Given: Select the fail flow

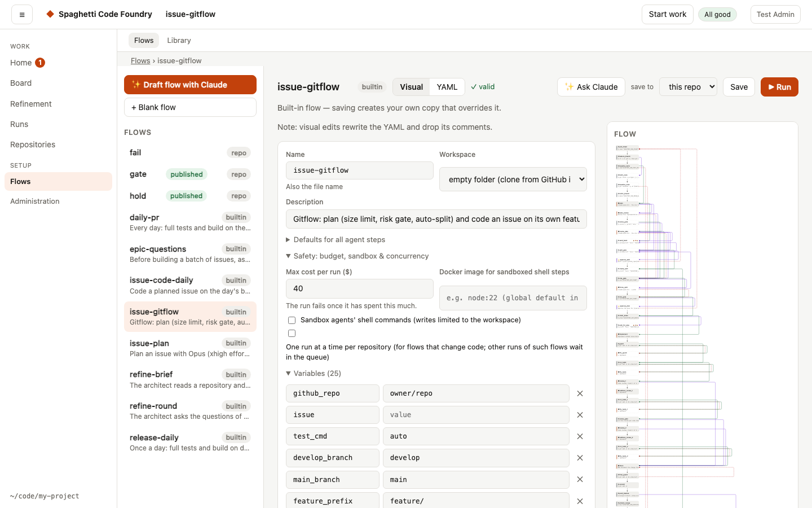Looking at the screenshot, I should (190, 153).
